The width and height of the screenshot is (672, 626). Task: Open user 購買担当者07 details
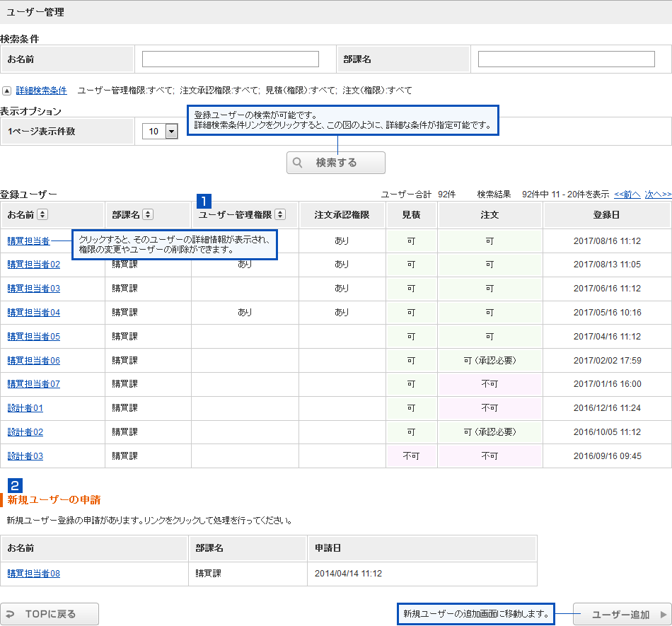click(x=34, y=384)
